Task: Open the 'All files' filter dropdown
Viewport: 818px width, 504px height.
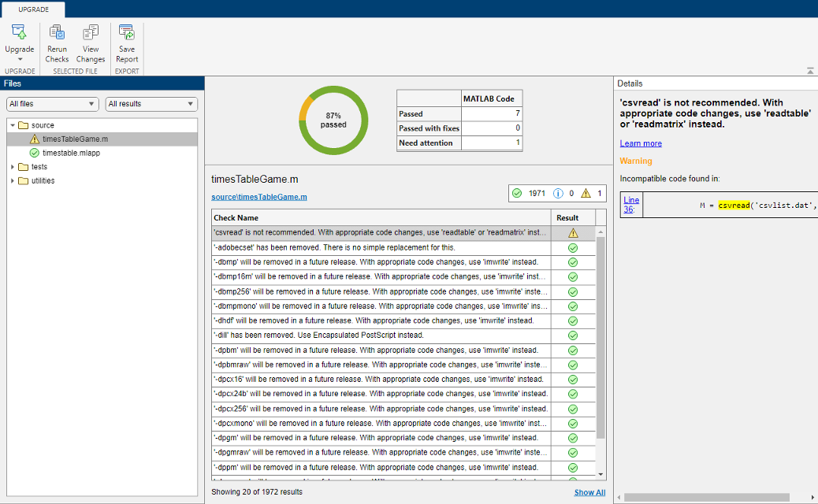Action: coord(51,104)
